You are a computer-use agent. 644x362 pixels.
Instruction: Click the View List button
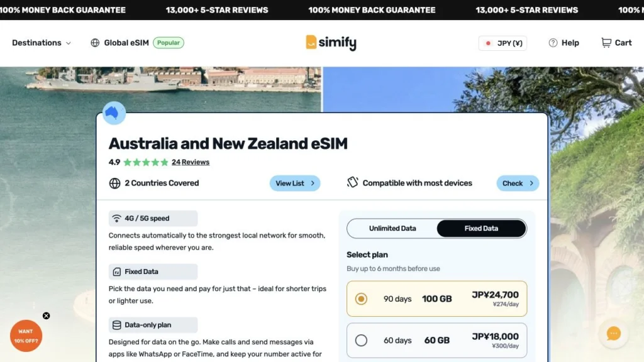[295, 183]
